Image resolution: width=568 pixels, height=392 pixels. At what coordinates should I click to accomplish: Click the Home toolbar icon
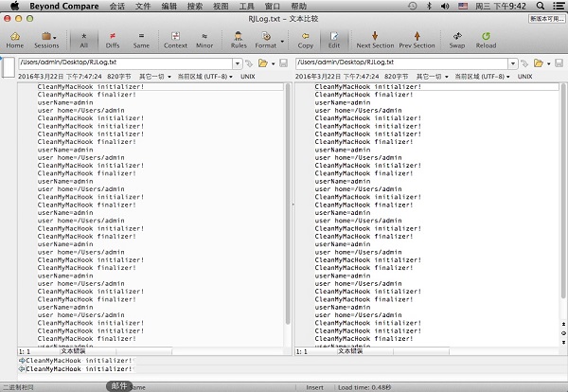click(x=15, y=39)
